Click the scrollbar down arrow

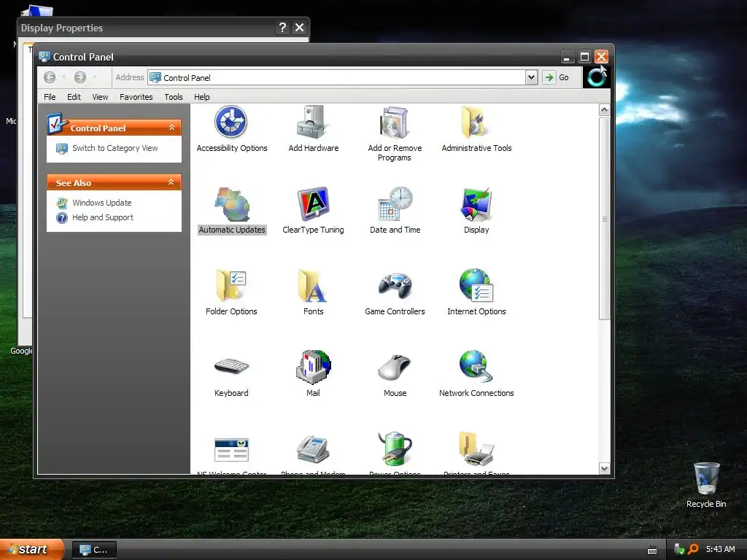[604, 469]
